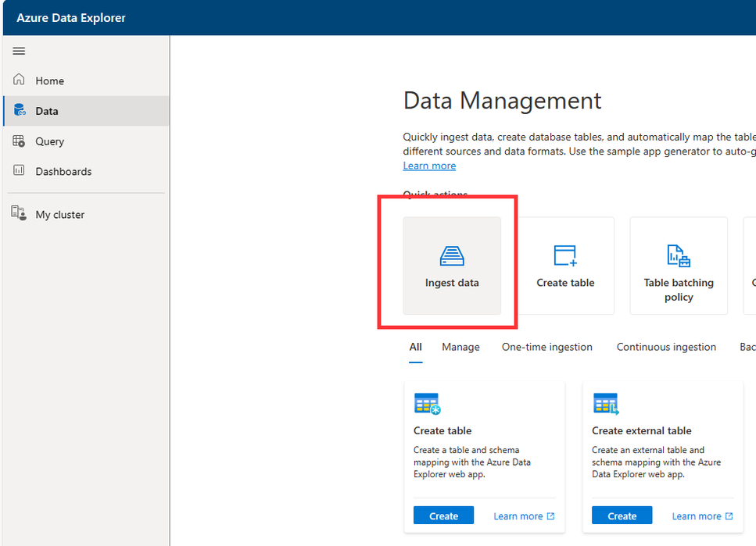Follow Learn more link below description

pos(429,166)
